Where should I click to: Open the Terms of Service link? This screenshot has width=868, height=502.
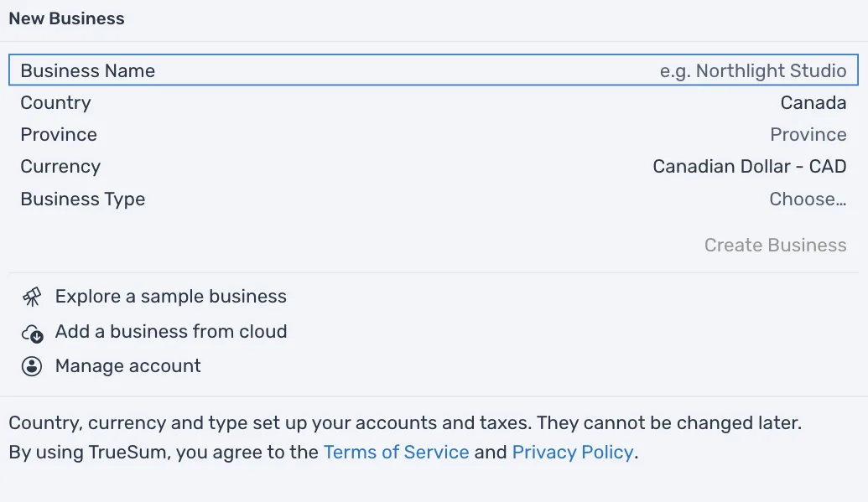pos(396,452)
